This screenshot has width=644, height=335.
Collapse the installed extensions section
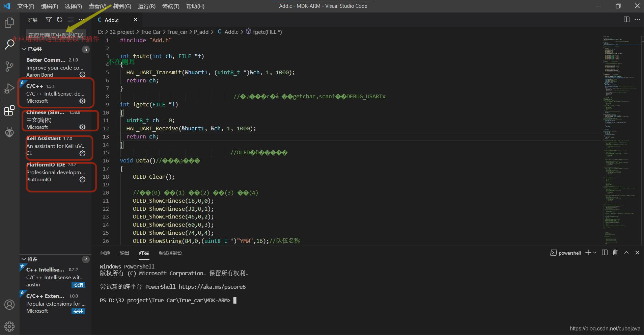tap(24, 49)
